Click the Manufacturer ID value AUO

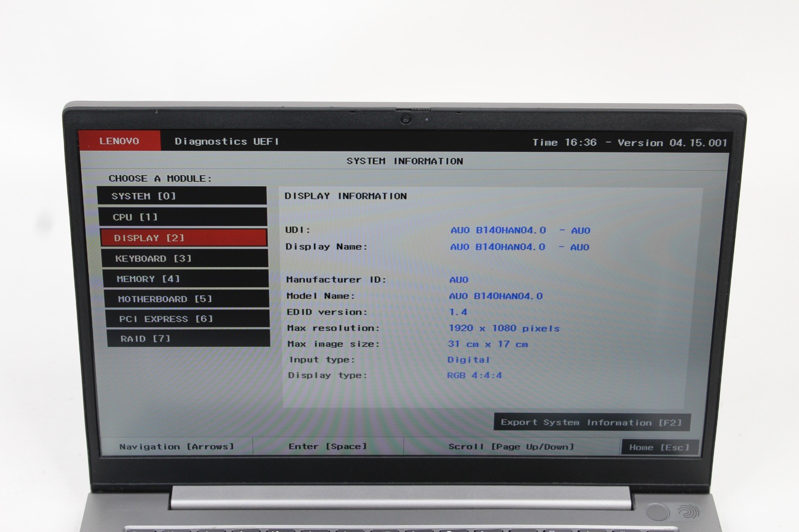tap(459, 279)
